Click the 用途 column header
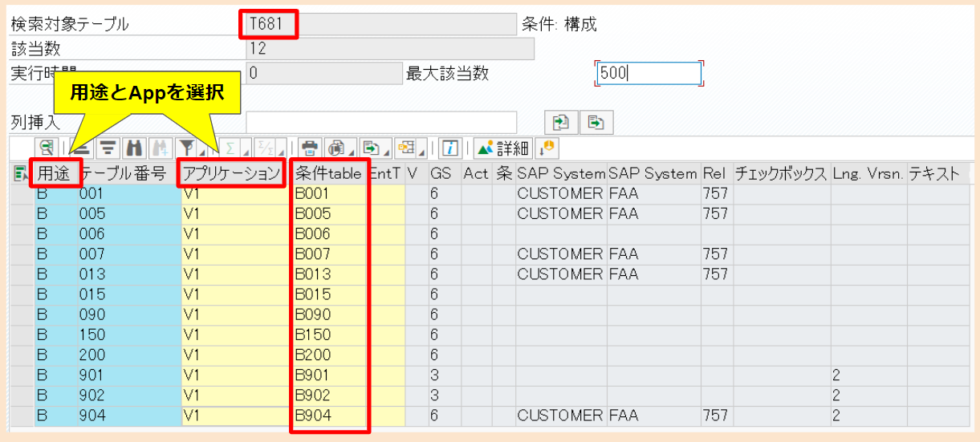 56,172
